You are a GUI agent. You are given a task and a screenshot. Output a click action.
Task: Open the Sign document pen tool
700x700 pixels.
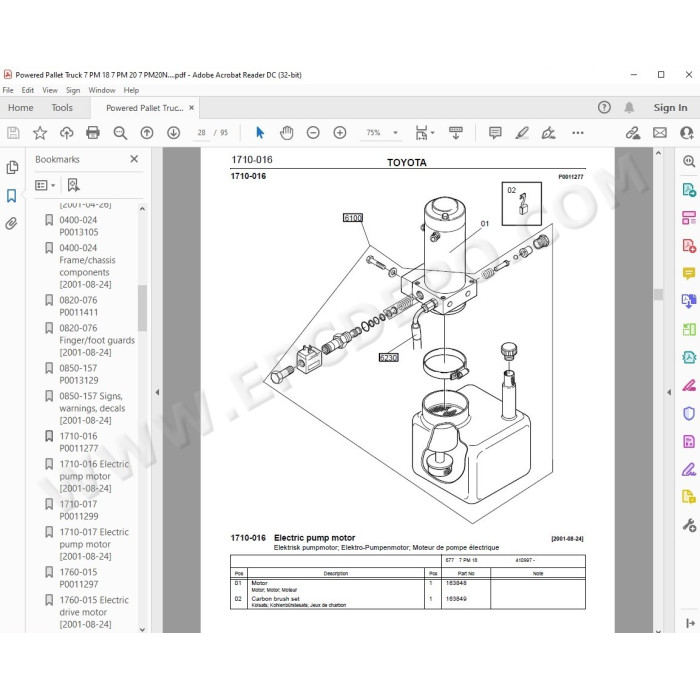548,133
